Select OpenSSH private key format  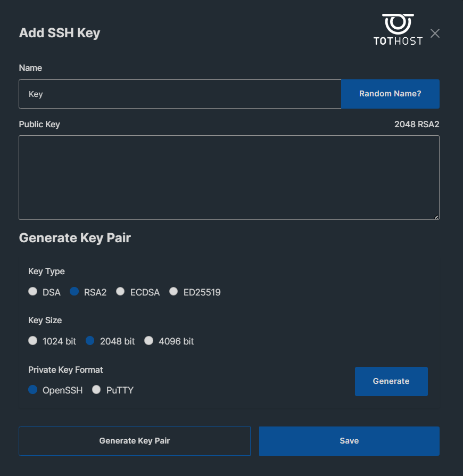[x=33, y=390]
